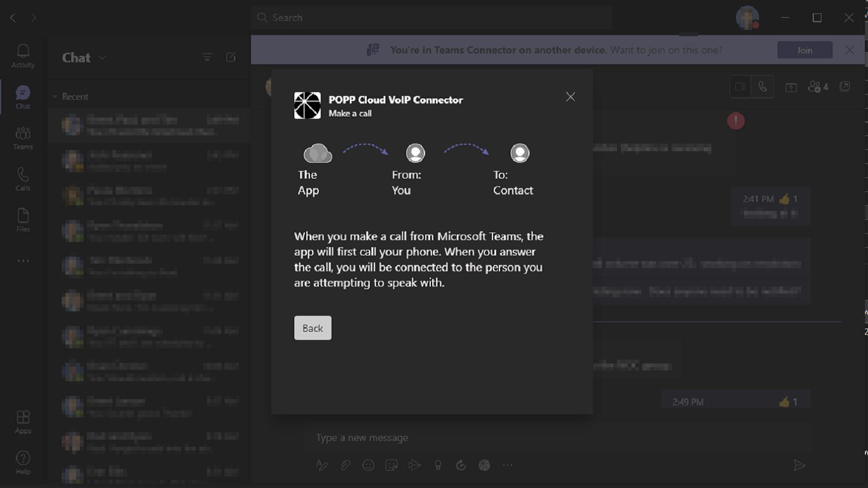Click the red error alert icon
This screenshot has width=868, height=488.
(736, 121)
